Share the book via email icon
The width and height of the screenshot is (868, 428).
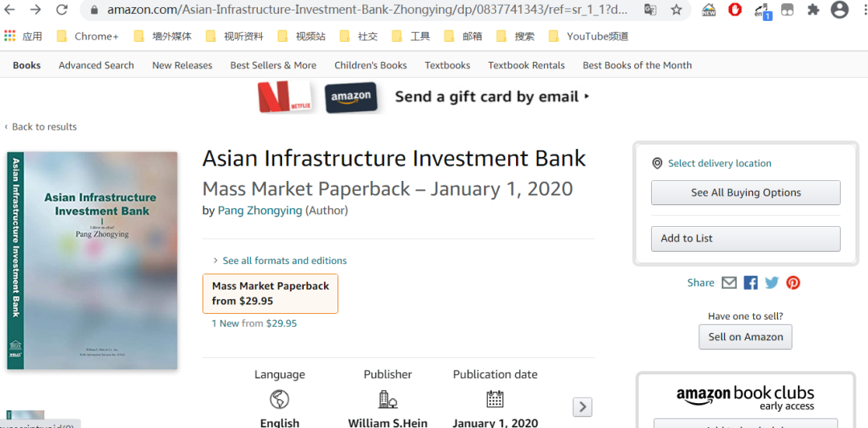[x=729, y=282]
